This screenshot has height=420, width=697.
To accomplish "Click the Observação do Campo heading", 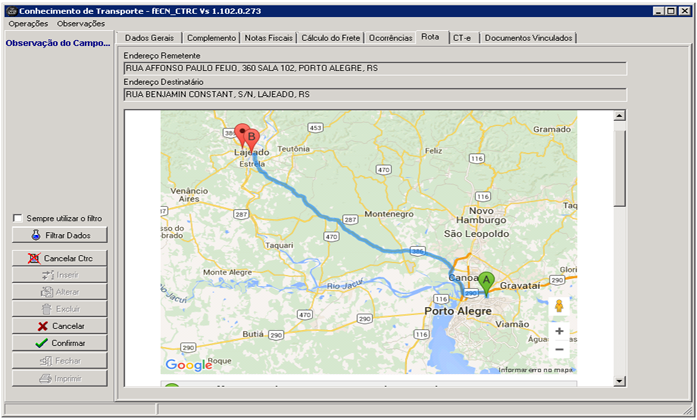I will tap(58, 43).
